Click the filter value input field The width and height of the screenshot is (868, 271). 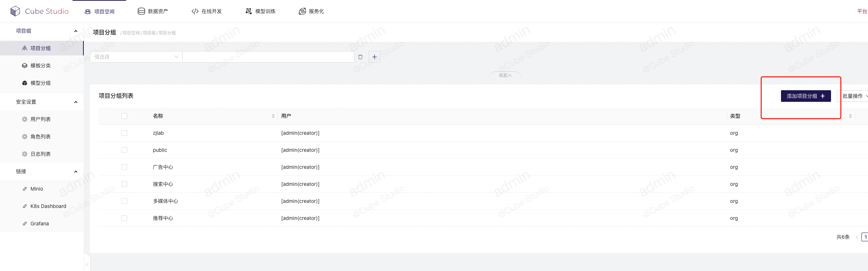(268, 57)
